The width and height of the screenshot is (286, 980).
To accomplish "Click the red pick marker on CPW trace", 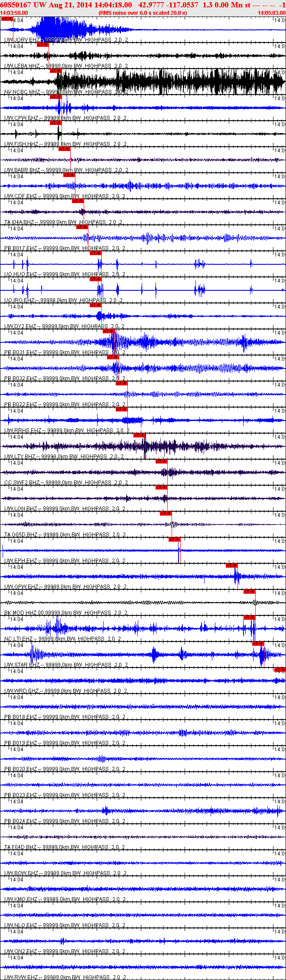I will click(x=56, y=97).
